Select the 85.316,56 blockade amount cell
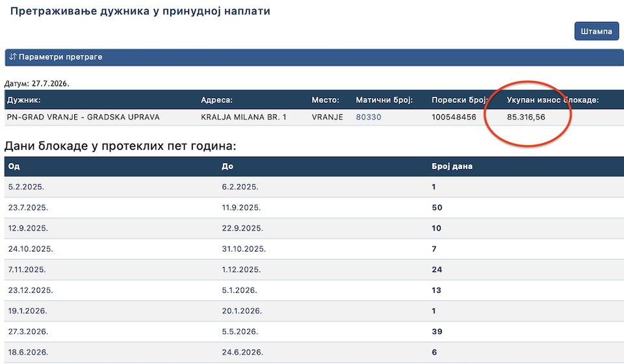 click(526, 117)
